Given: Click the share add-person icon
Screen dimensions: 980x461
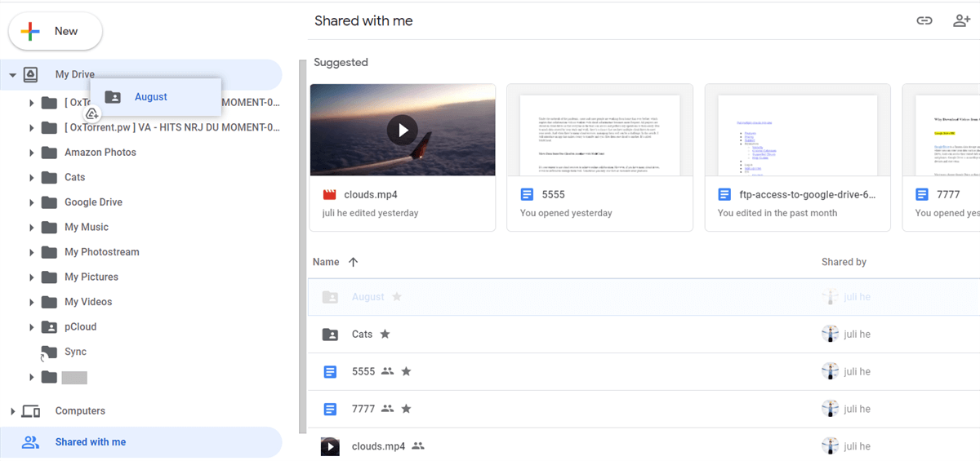Looking at the screenshot, I should click(x=962, y=21).
